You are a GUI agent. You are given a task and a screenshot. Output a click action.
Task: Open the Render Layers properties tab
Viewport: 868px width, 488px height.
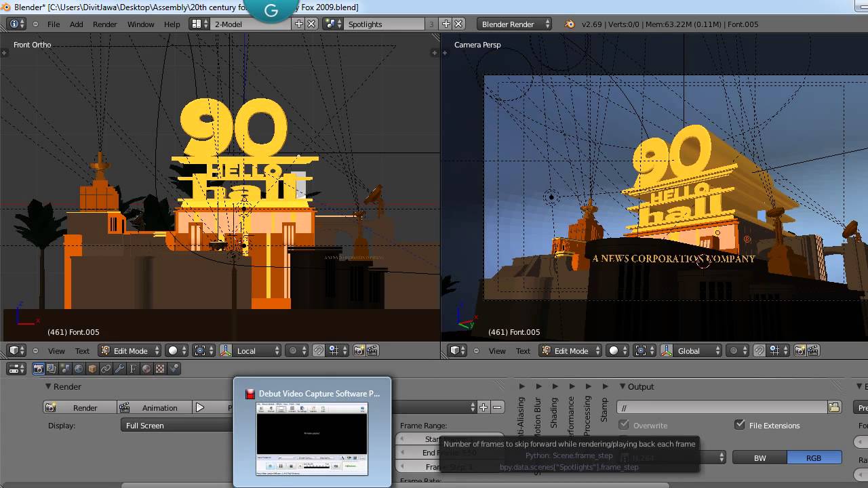52,369
